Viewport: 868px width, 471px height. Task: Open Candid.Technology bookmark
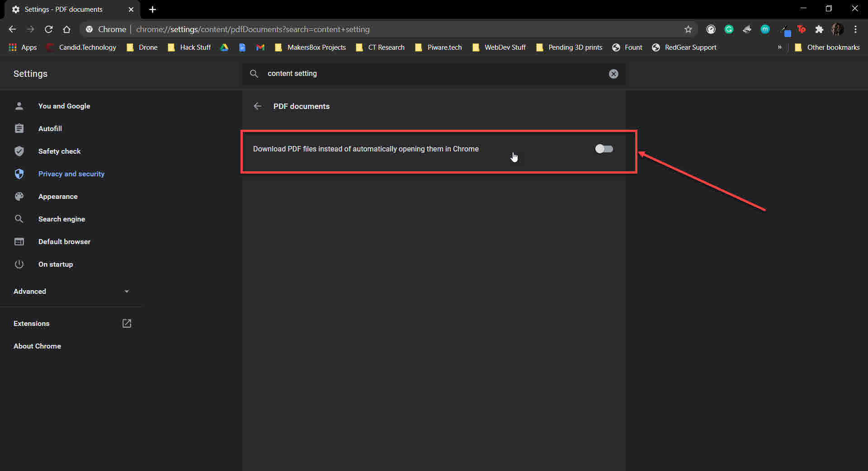point(81,47)
